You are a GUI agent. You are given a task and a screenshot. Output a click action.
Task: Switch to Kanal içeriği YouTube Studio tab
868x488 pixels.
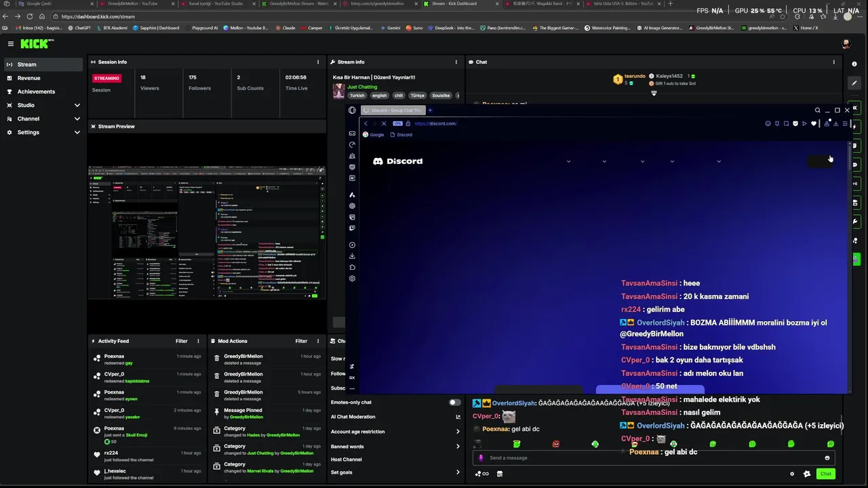(216, 3)
